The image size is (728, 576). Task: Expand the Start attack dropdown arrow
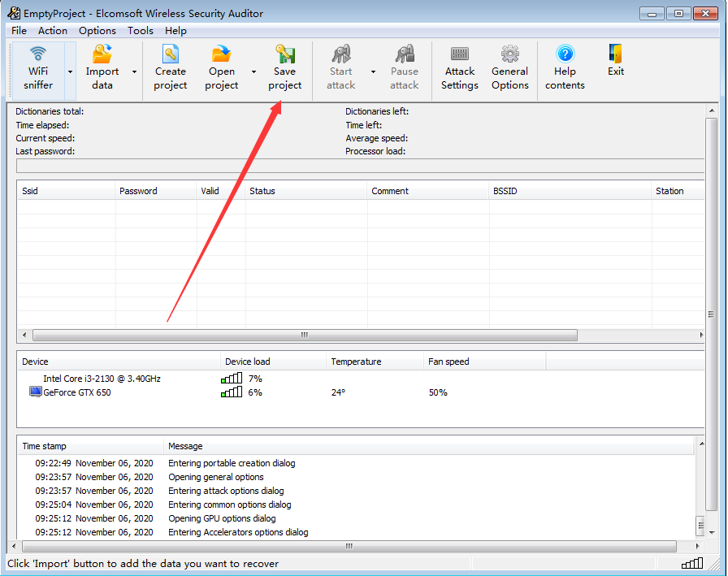coord(373,71)
